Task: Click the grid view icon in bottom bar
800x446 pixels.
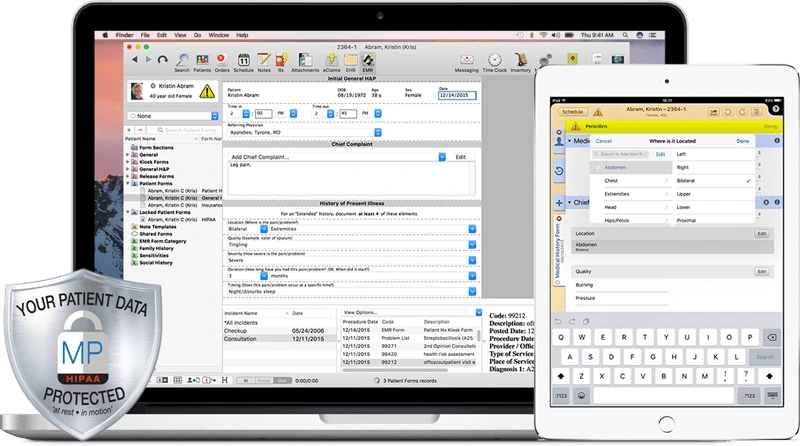Action: tap(178, 380)
